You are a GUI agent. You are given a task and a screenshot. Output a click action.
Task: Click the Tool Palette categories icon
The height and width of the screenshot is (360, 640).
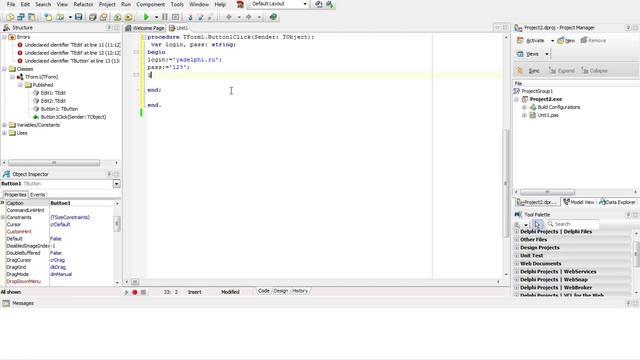518,224
